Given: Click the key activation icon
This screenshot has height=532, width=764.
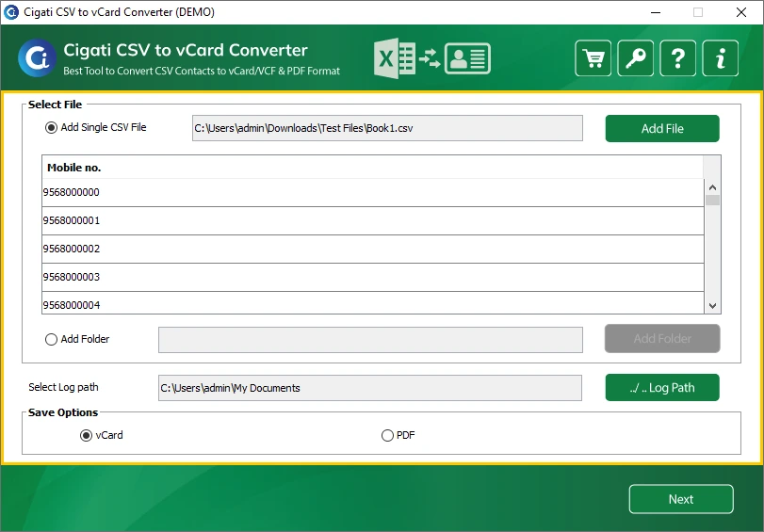Looking at the screenshot, I should tap(635, 58).
